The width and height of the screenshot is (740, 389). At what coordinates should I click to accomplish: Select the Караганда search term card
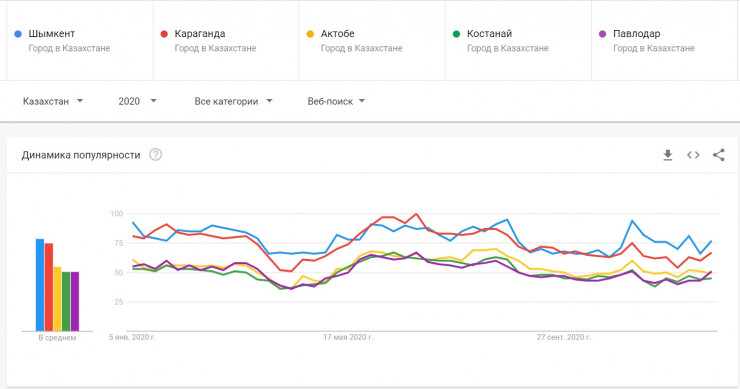click(x=226, y=41)
